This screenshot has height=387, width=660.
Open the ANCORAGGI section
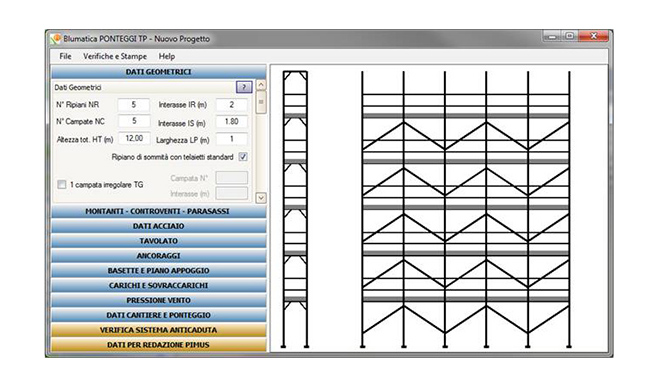coord(159,256)
